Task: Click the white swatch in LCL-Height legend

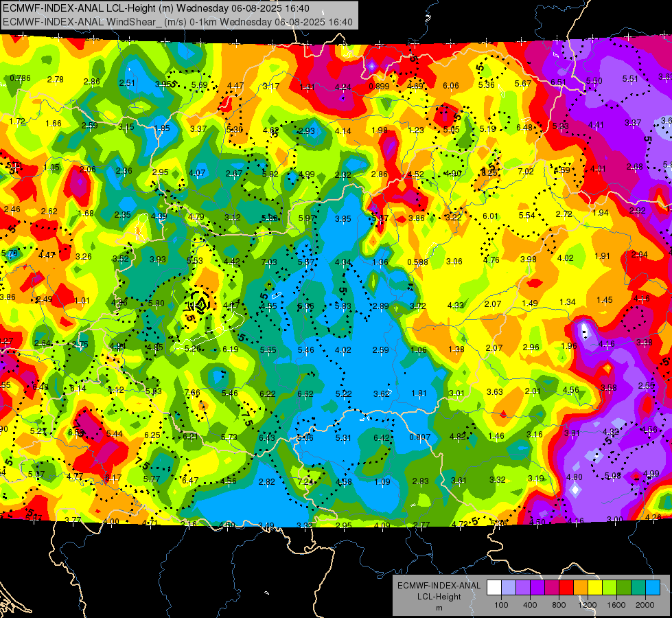Action: tap(494, 588)
